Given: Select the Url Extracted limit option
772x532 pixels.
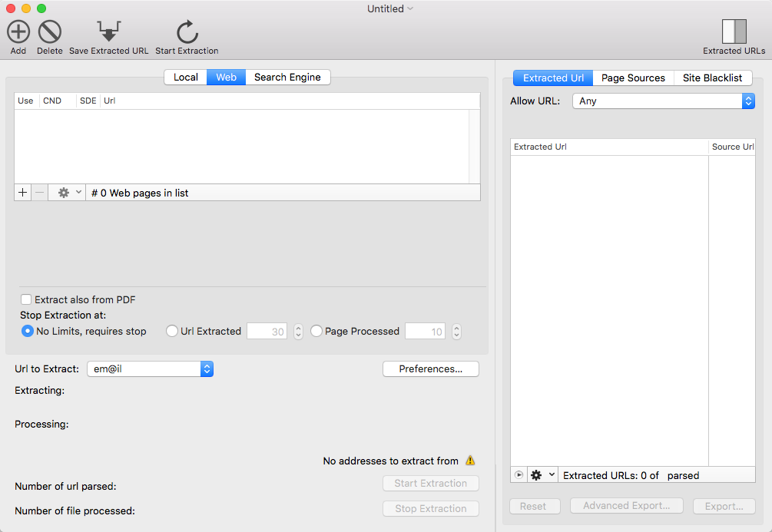Looking at the screenshot, I should (172, 331).
